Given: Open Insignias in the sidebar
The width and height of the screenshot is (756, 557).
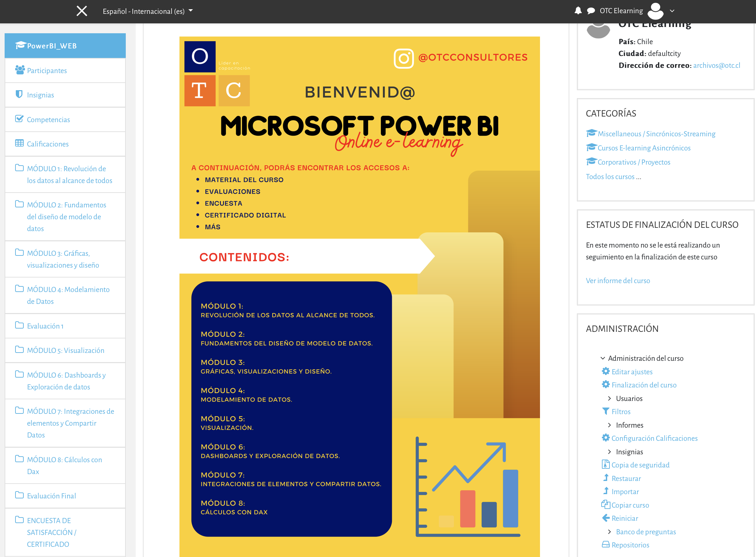Looking at the screenshot, I should pyautogui.click(x=65, y=95).
